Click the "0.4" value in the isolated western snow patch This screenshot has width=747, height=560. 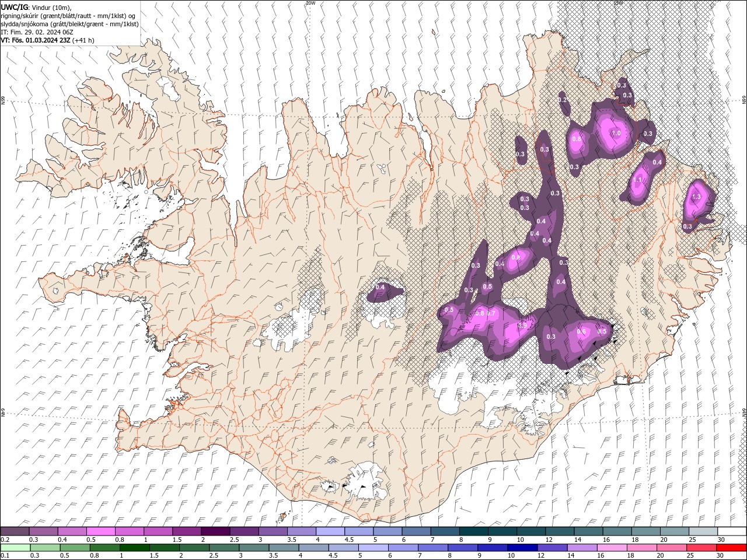380,287
